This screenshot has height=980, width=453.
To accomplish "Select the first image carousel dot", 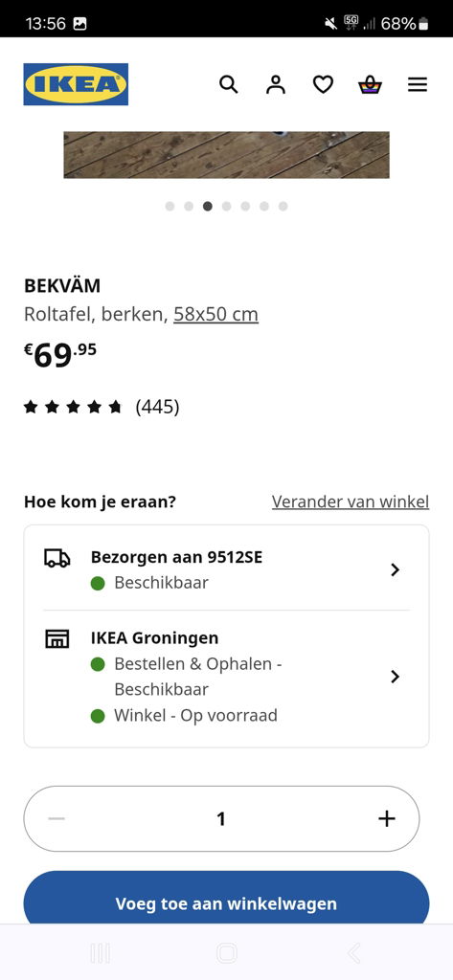I will (x=170, y=207).
